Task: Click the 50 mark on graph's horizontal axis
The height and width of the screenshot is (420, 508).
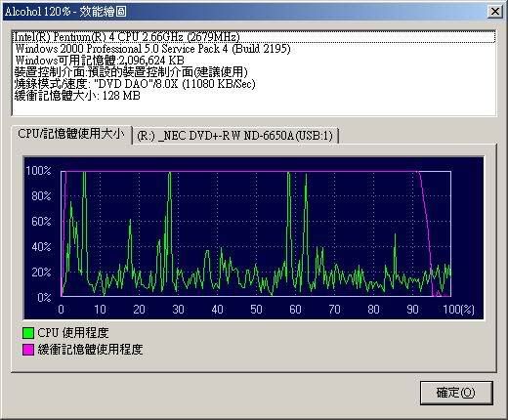Action: (x=256, y=309)
